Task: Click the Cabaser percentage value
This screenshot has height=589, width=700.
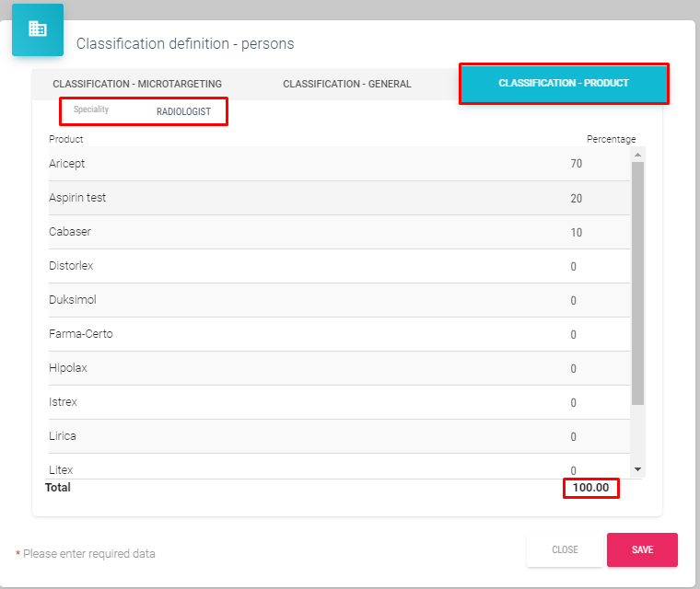Action: tap(576, 233)
